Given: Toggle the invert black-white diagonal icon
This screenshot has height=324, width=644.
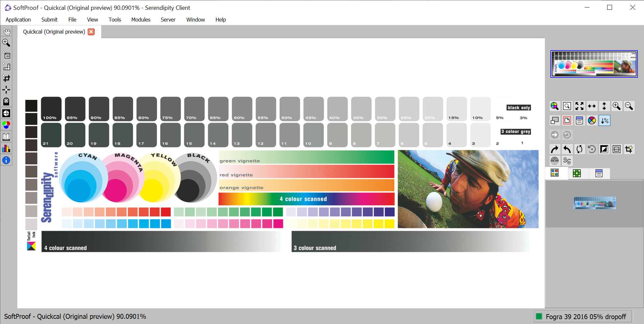Looking at the screenshot, I should tap(604, 149).
